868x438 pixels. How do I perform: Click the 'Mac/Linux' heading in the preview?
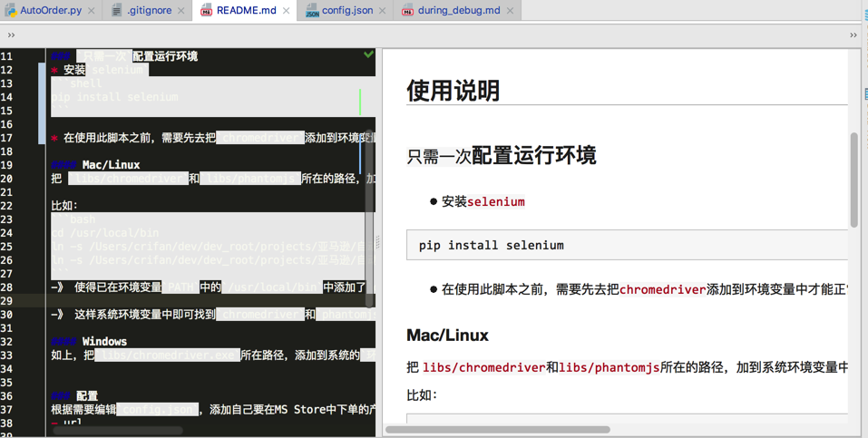447,335
